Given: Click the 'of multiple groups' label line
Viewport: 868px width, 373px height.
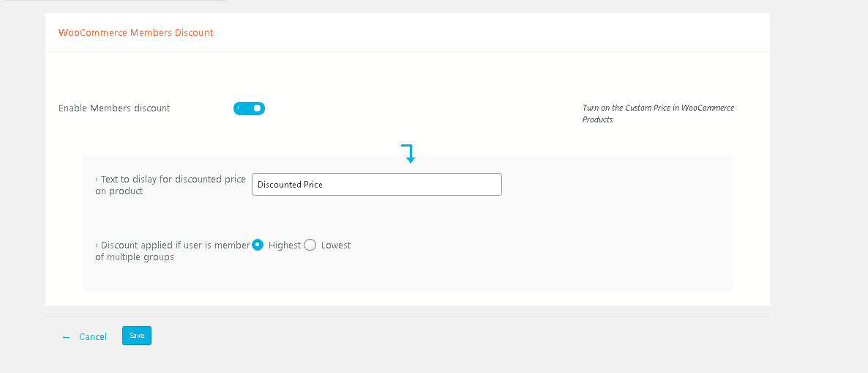Looking at the screenshot, I should click(135, 257).
